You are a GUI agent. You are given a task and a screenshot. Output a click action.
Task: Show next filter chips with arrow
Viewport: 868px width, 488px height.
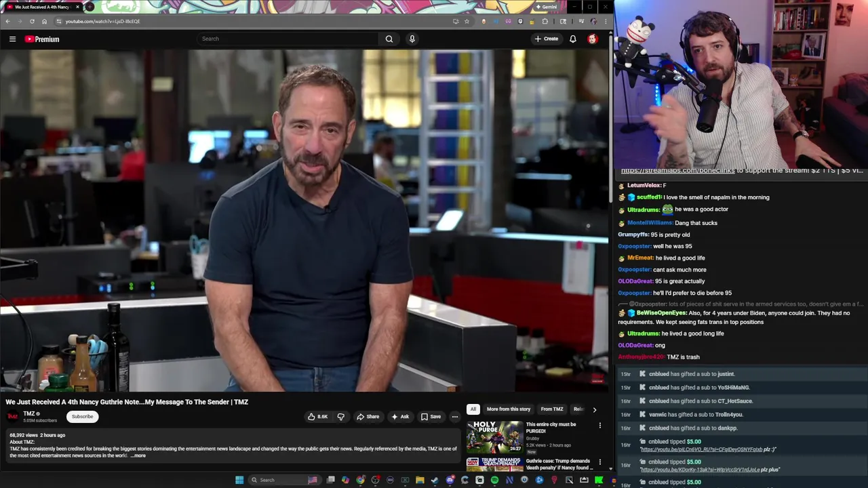point(595,409)
